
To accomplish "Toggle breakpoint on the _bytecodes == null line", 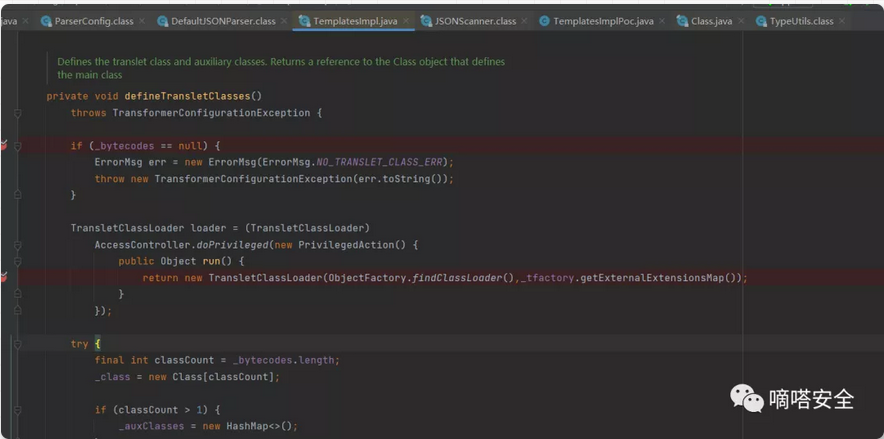I will (3, 146).
